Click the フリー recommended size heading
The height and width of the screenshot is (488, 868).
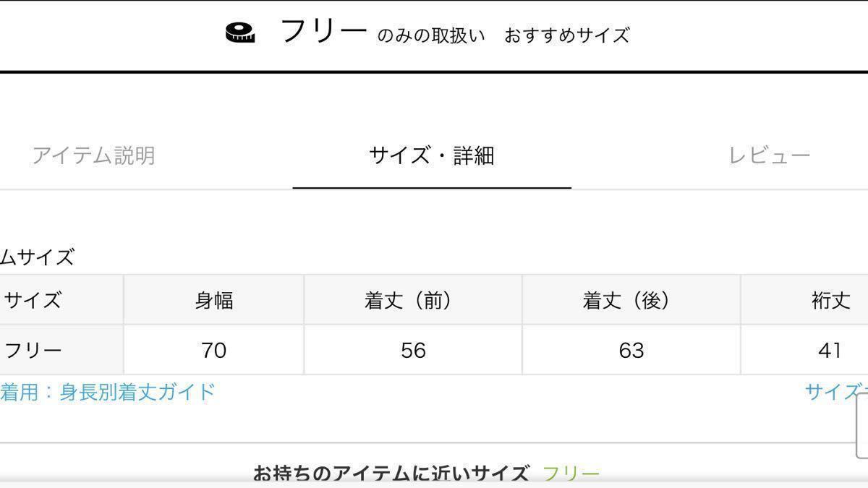pos(323,32)
